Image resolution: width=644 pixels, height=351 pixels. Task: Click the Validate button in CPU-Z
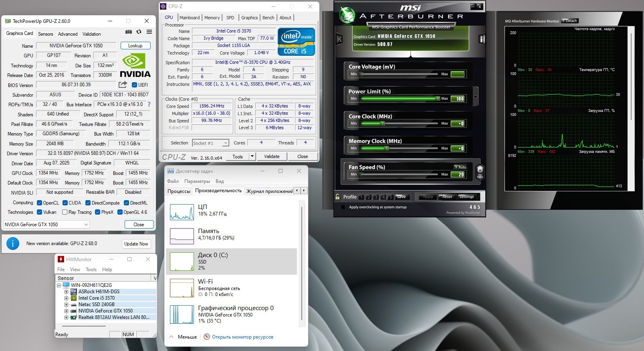[272, 156]
